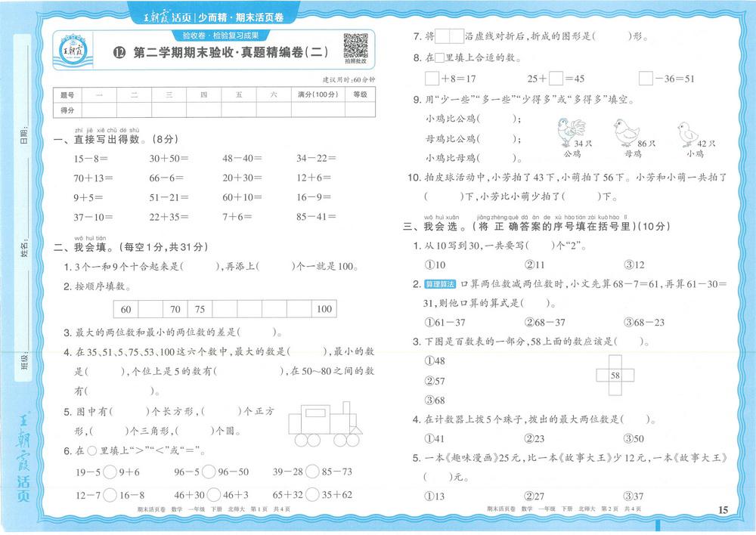Click the problem 51−21=

pyautogui.click(x=169, y=198)
